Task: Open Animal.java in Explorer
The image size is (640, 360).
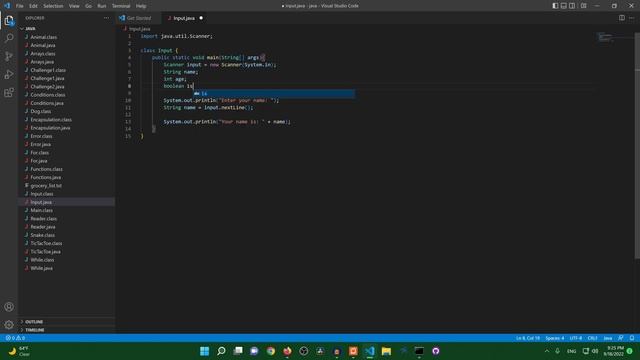Action: pos(43,45)
